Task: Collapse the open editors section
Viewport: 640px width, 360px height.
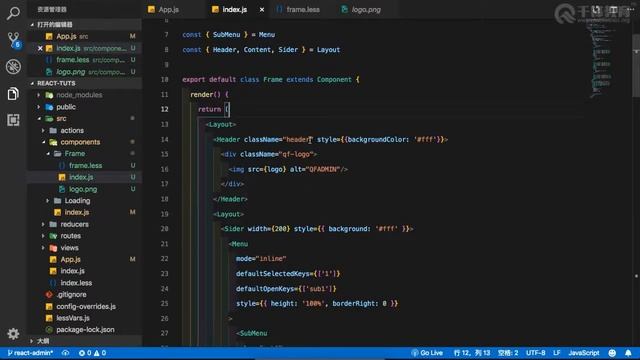Action: click(54, 24)
